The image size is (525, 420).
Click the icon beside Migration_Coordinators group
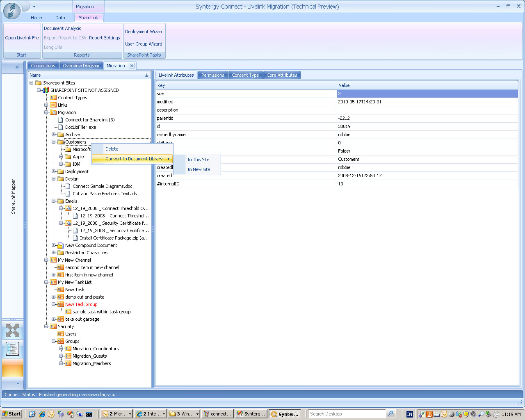click(68, 349)
